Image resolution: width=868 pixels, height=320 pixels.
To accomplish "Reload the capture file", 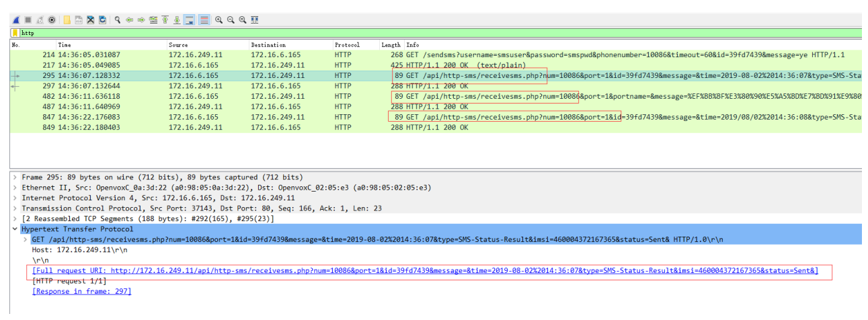I will [102, 20].
